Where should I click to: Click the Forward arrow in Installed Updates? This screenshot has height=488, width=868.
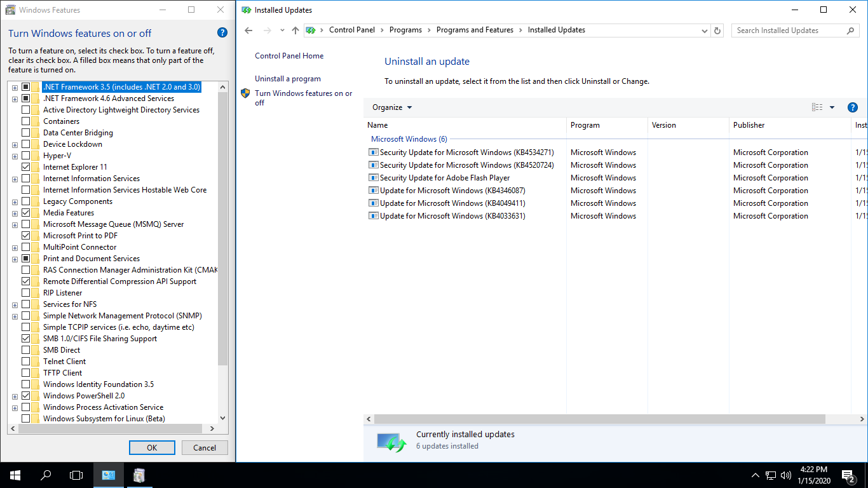(x=268, y=30)
